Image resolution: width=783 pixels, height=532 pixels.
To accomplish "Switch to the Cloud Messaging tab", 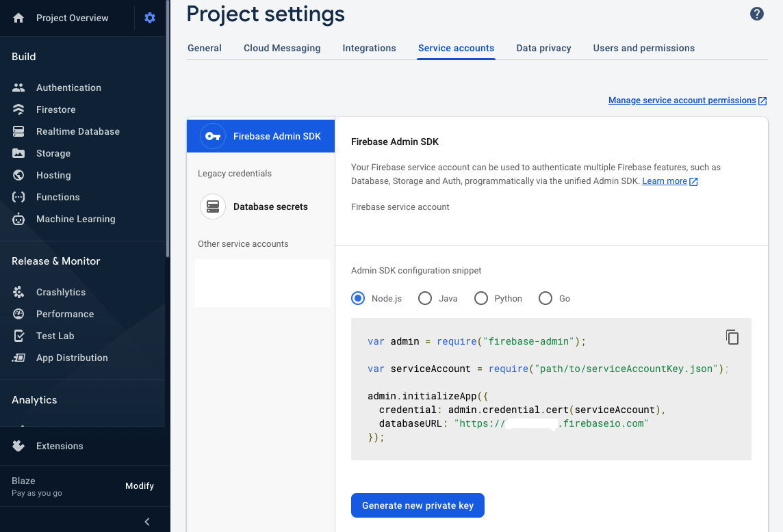I will click(282, 48).
